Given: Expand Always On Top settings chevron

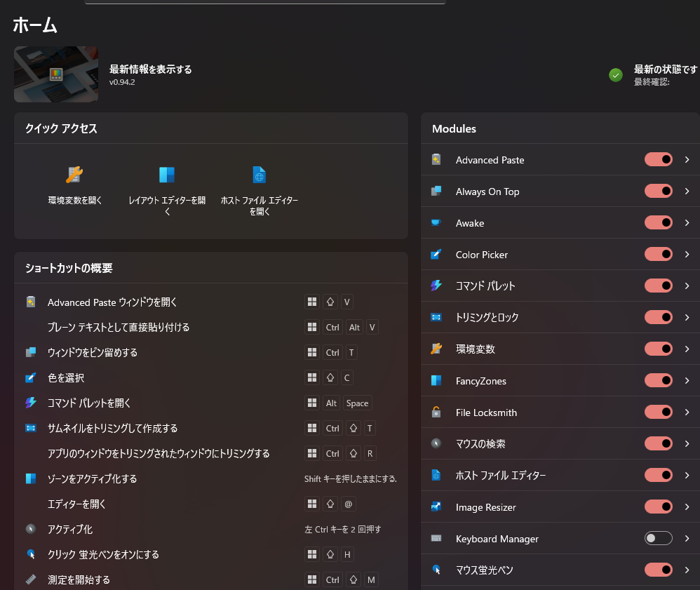Looking at the screenshot, I should 687,192.
